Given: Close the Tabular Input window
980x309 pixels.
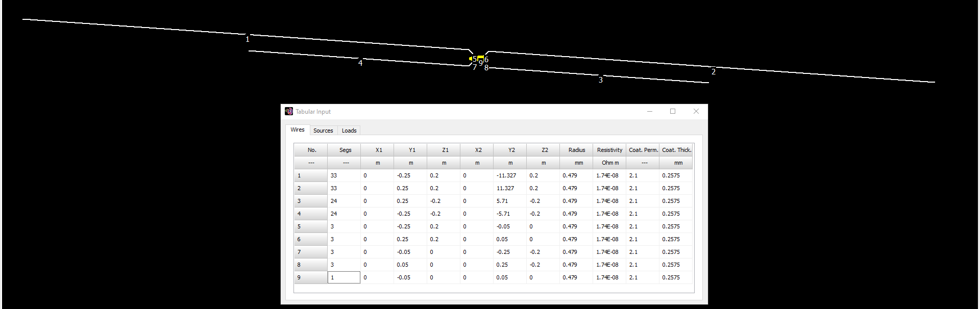Looking at the screenshot, I should [x=696, y=111].
